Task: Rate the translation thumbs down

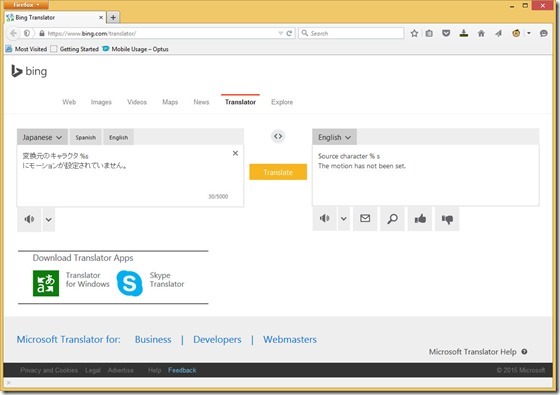Action: tap(447, 218)
